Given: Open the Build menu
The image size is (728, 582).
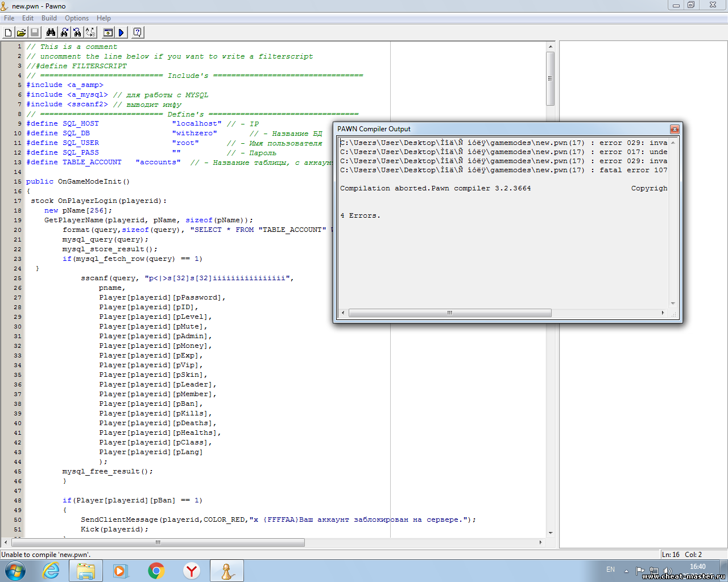Looking at the screenshot, I should coord(49,18).
